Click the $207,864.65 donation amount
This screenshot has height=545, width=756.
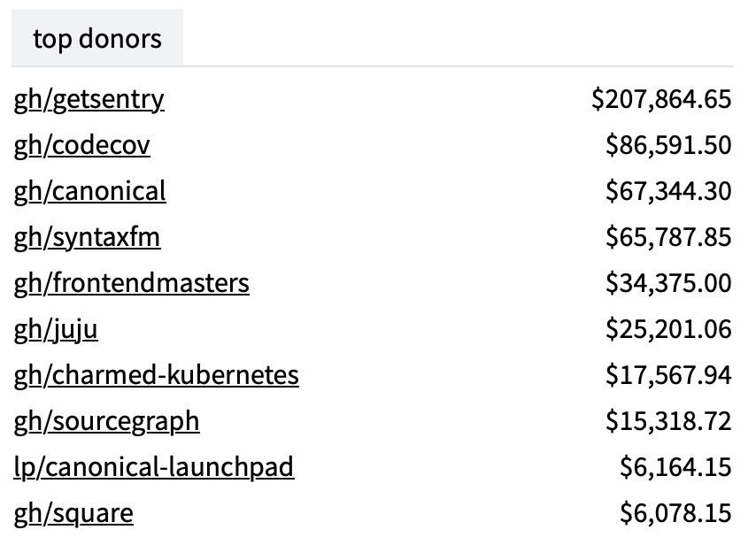(x=661, y=99)
